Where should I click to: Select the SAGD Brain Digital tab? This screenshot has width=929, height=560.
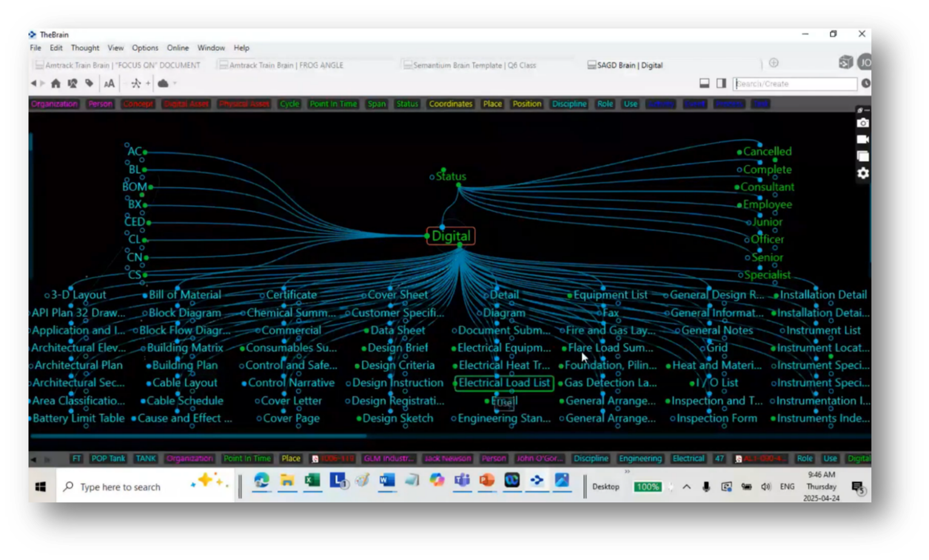(625, 65)
